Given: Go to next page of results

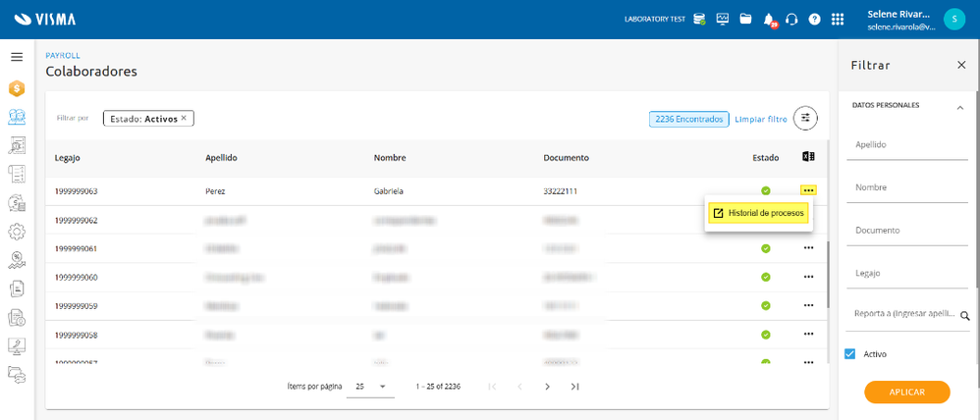Looking at the screenshot, I should point(547,387).
